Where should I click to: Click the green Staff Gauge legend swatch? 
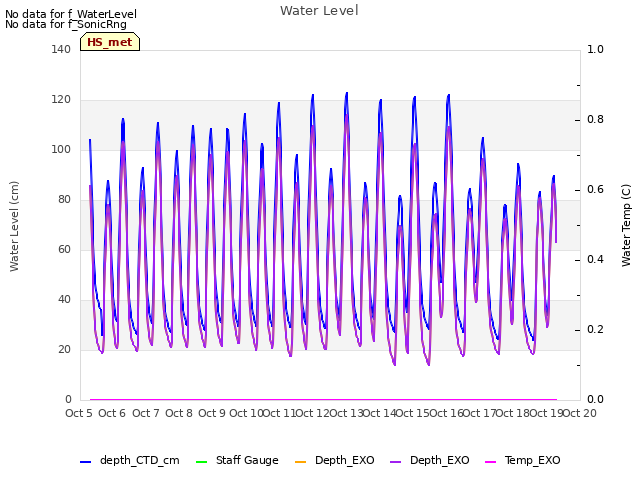(202, 461)
